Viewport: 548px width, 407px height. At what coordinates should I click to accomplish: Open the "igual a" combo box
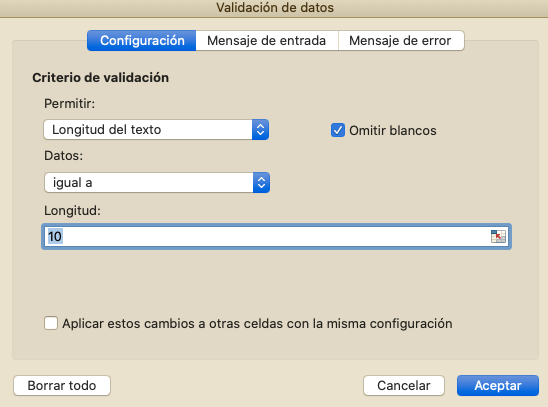coord(157,182)
